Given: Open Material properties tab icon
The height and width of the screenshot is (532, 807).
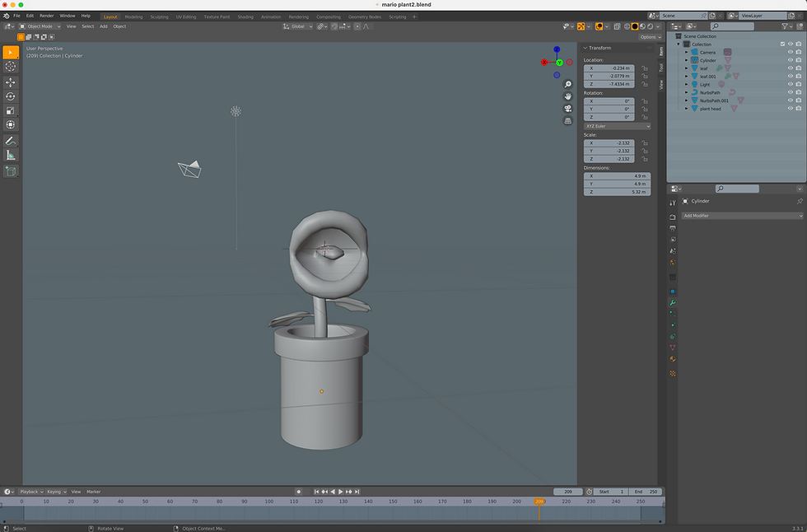Looking at the screenshot, I should [x=672, y=359].
